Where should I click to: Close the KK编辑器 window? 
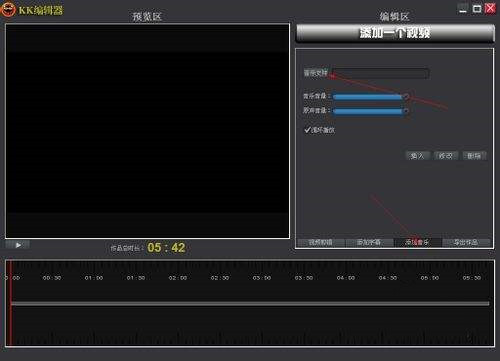pos(490,8)
